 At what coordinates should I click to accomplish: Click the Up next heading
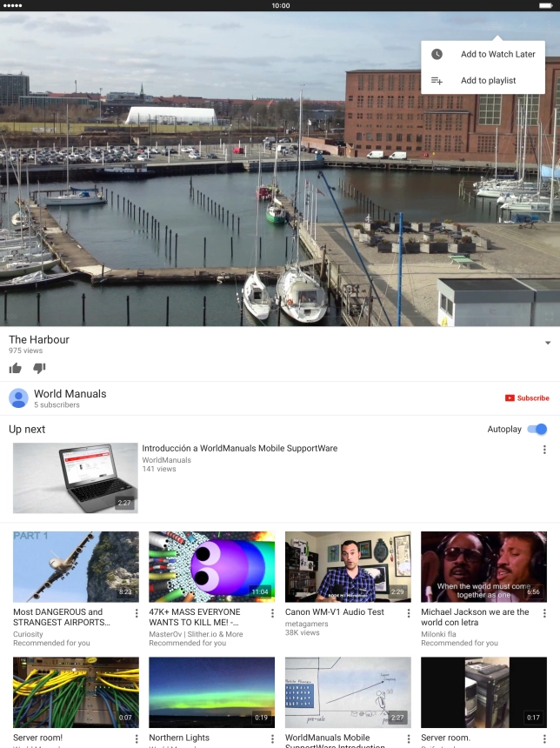pos(27,429)
